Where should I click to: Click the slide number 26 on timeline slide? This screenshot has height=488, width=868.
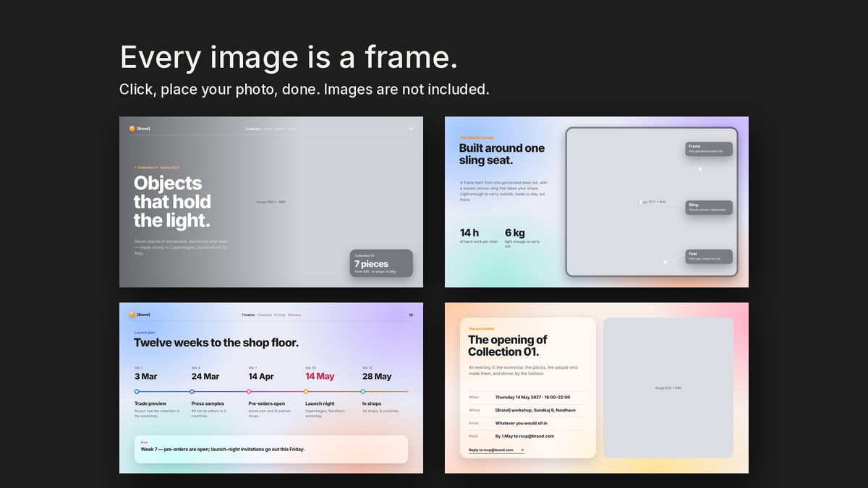point(411,314)
